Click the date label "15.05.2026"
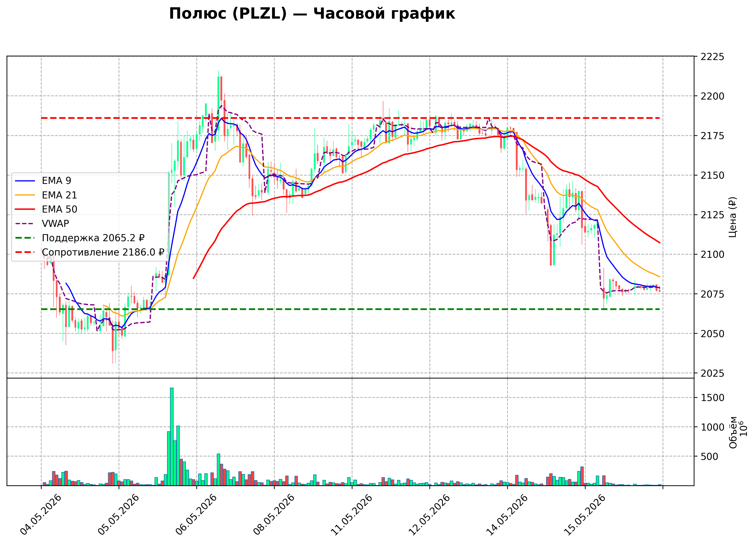This screenshot has width=756, height=544. tap(585, 514)
